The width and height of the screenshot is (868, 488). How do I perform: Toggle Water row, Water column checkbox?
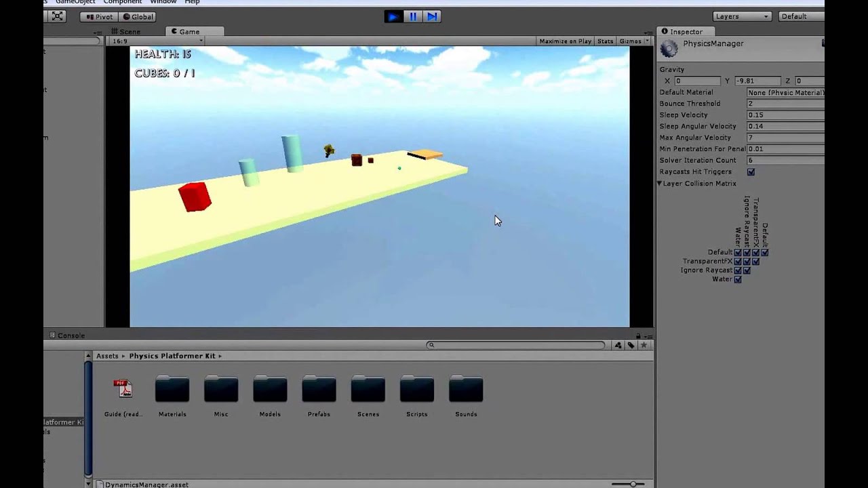click(x=738, y=279)
